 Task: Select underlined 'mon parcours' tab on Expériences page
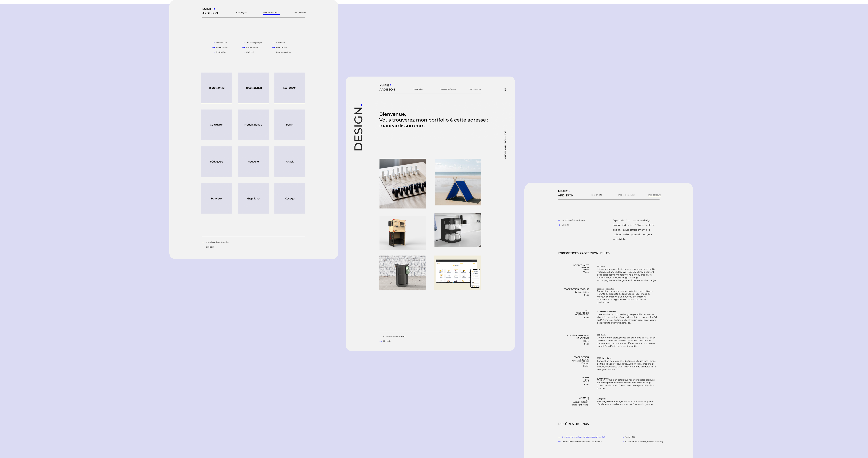(x=654, y=195)
